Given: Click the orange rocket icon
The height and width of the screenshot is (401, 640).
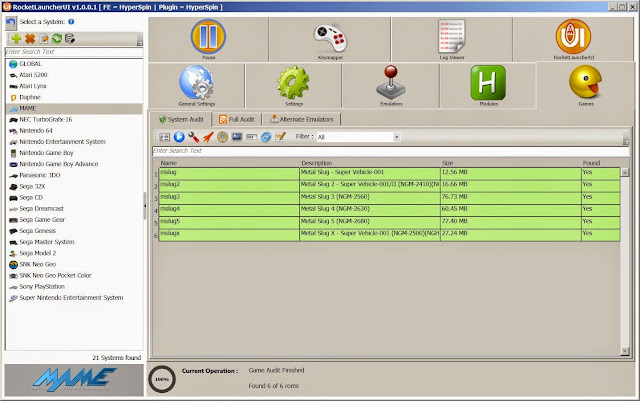Looking at the screenshot, I should point(208,137).
